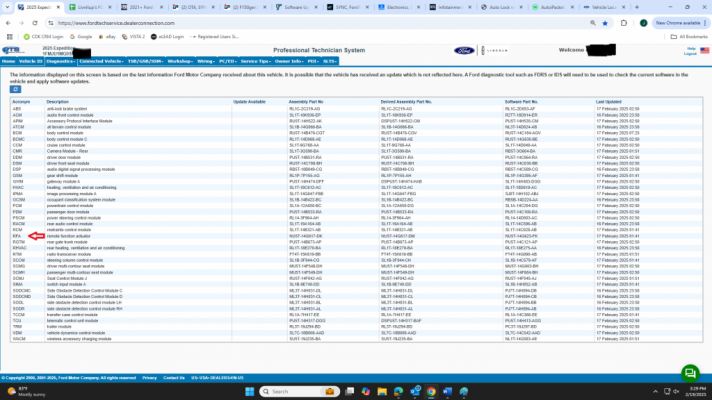Go back with the browser back arrow
The height and width of the screenshot is (400, 712).
tap(8, 23)
